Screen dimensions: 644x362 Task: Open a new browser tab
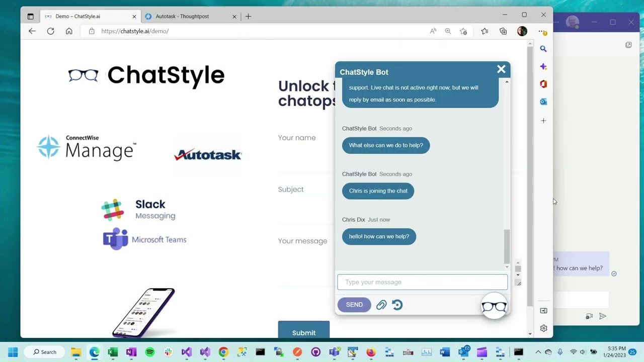tap(248, 16)
